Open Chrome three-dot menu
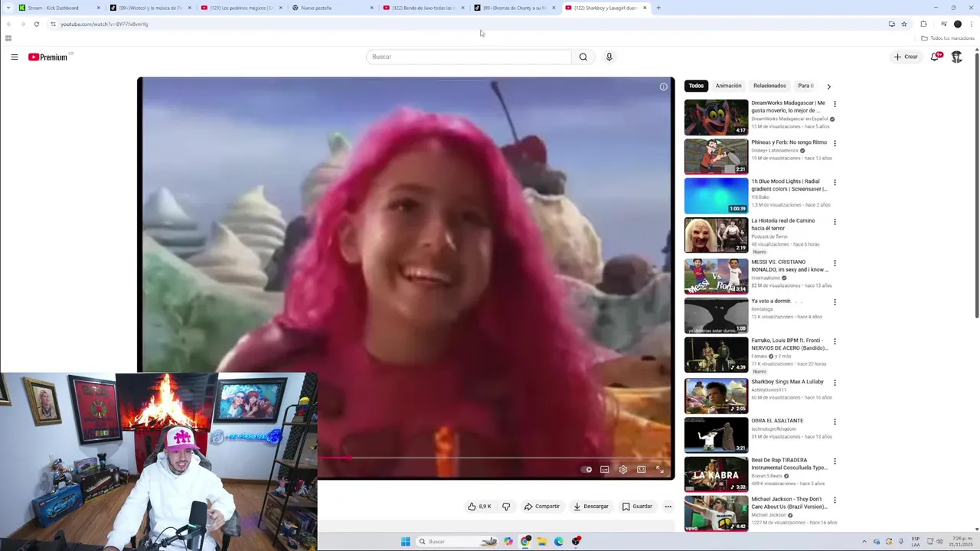 pos(972,24)
